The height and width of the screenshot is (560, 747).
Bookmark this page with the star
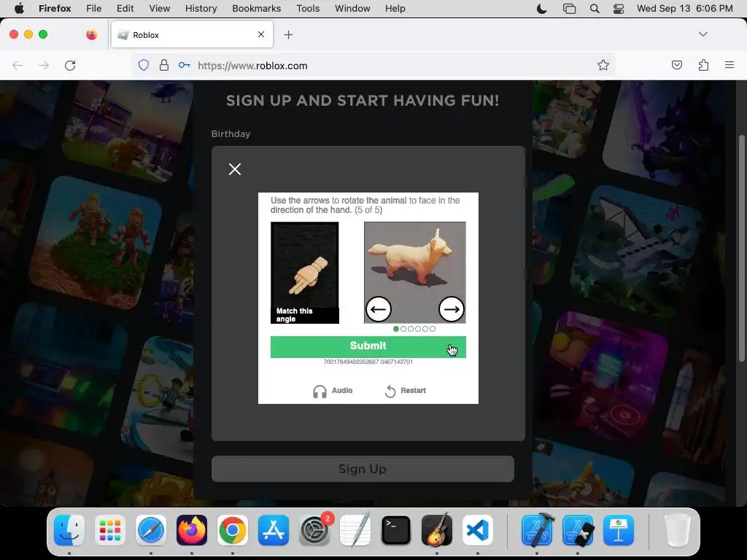603,65
